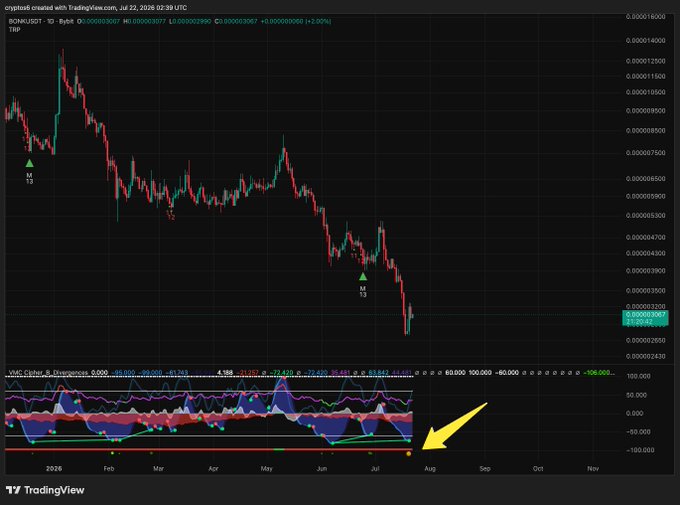Click the 0.00002430 price axis label
Image resolution: width=680 pixels, height=505 pixels.
coord(645,356)
